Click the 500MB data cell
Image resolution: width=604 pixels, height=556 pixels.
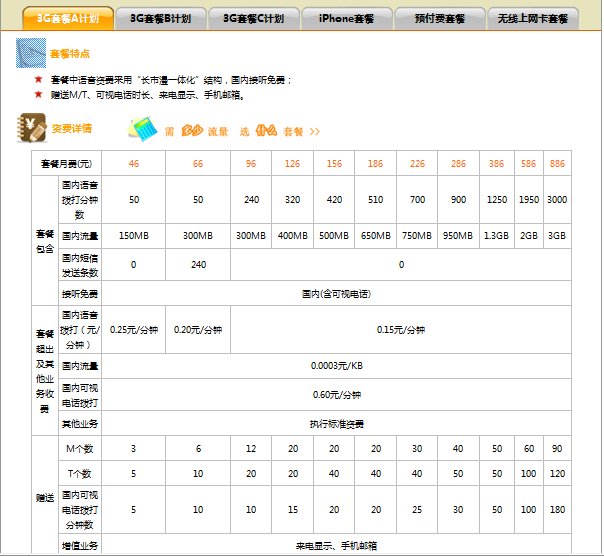pyautogui.click(x=334, y=235)
